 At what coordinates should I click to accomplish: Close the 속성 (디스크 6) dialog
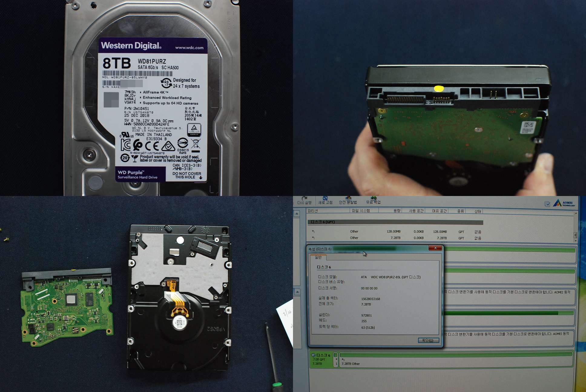[x=435, y=248]
